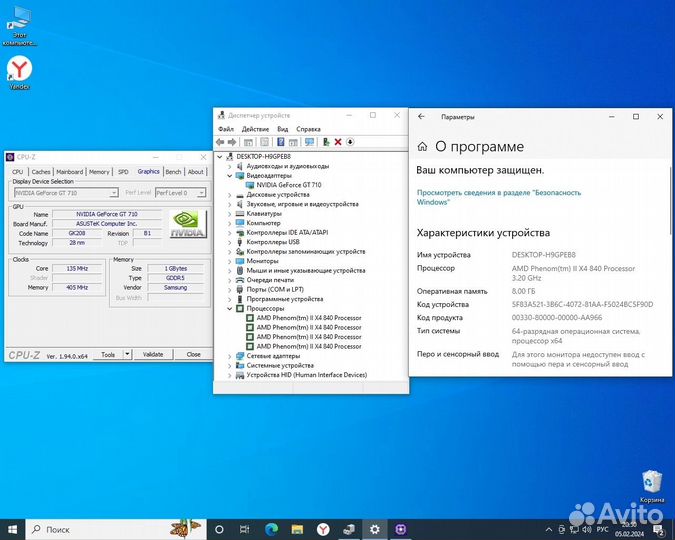This screenshot has height=540, width=675.
Task: Click the back arrow in Device Manager toolbar
Action: pyautogui.click(x=220, y=142)
